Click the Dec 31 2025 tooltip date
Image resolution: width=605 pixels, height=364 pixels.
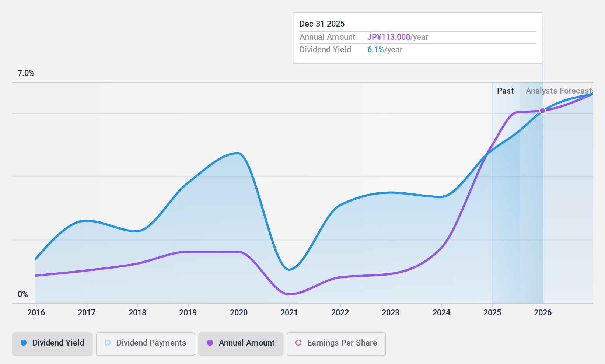(322, 24)
